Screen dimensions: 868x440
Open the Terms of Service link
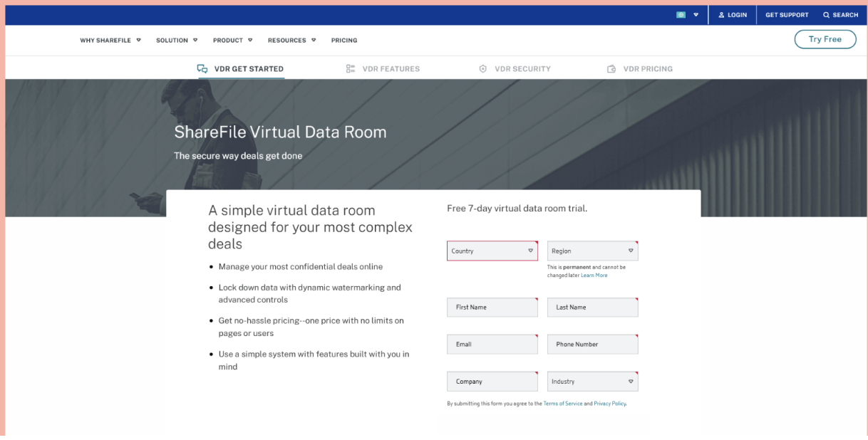click(563, 404)
